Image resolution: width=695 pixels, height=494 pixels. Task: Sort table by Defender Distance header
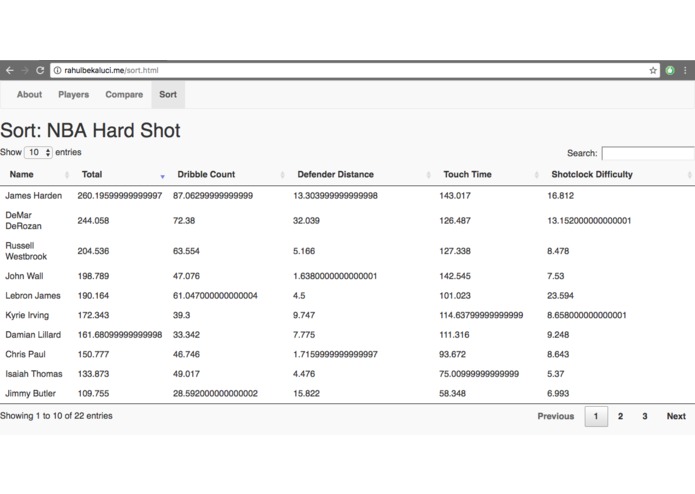363,175
